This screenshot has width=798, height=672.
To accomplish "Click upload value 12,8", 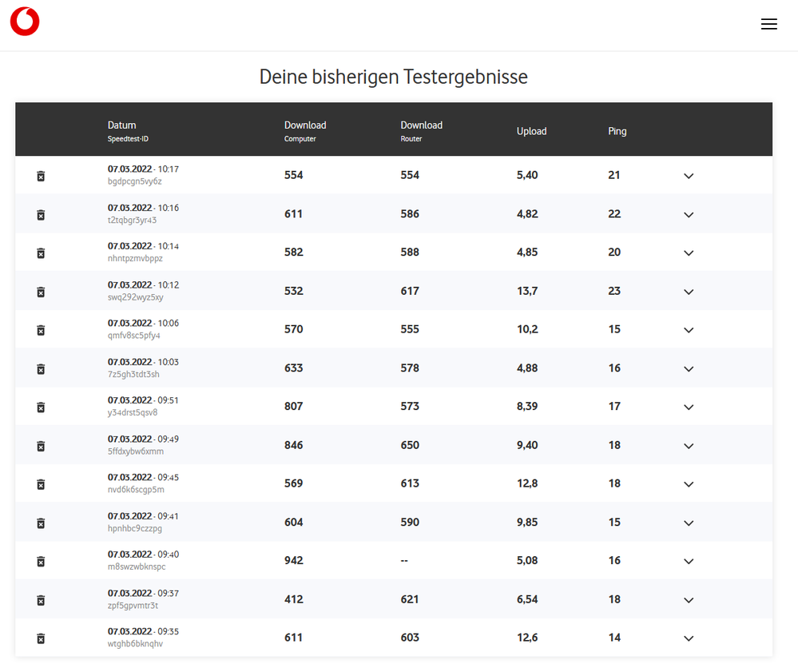I will tap(527, 483).
